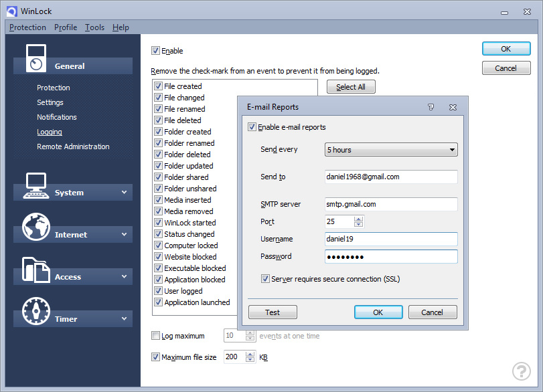Uncheck Folder created event
543x392 pixels.
pyautogui.click(x=158, y=132)
